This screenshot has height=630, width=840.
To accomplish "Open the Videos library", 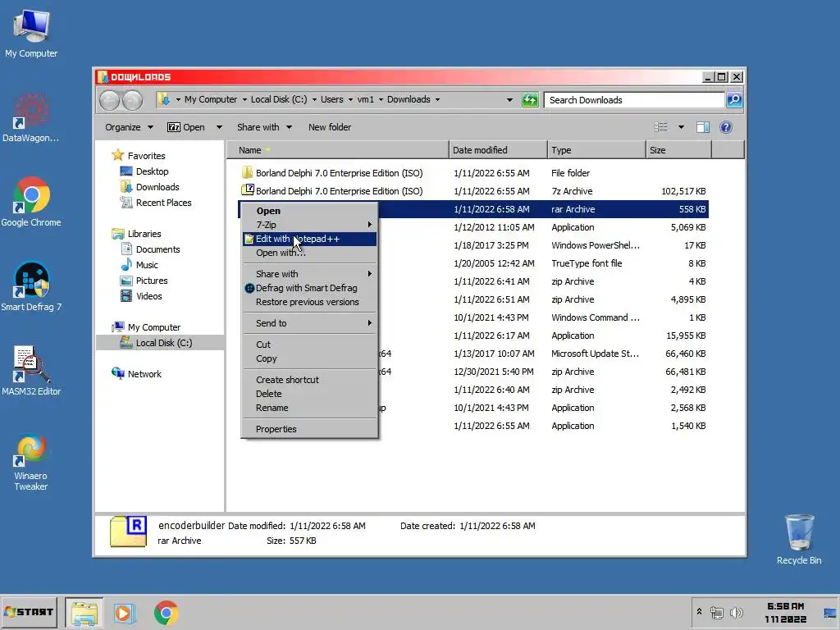I will click(141, 295).
